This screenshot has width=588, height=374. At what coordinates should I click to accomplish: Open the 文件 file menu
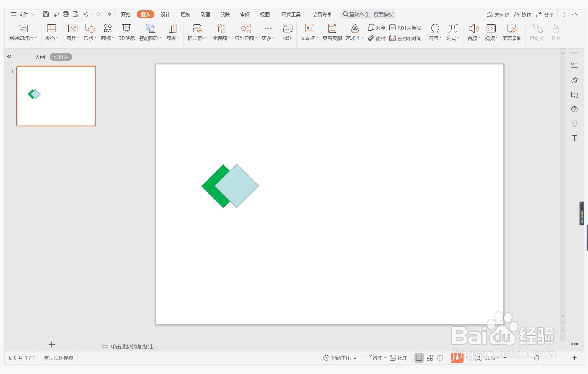click(x=23, y=14)
